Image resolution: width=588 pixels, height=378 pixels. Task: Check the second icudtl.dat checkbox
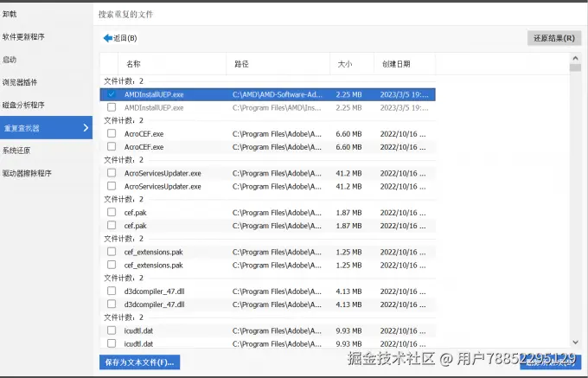coord(112,343)
